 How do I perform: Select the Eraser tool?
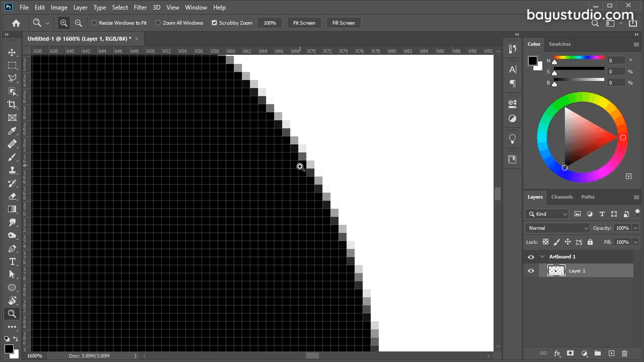[12, 196]
